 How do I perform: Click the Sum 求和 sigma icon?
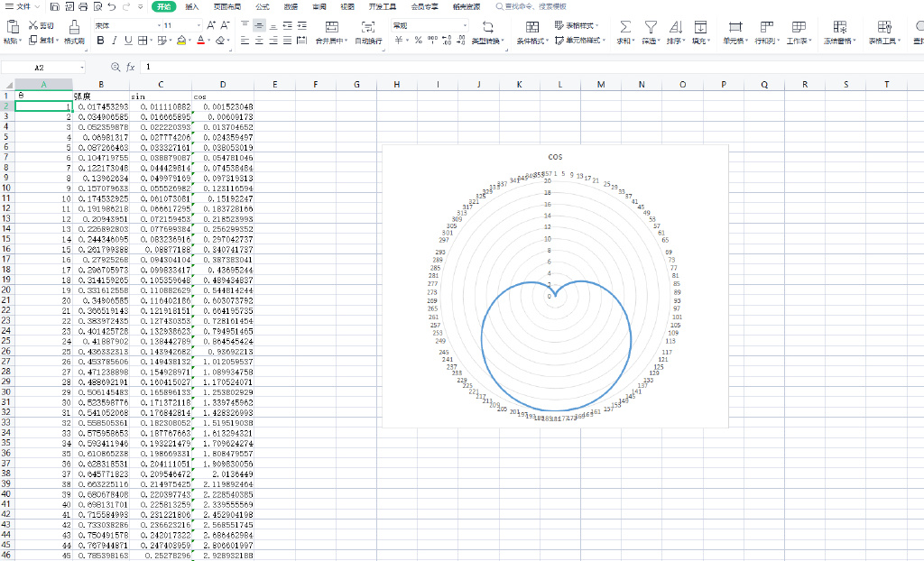[625, 27]
